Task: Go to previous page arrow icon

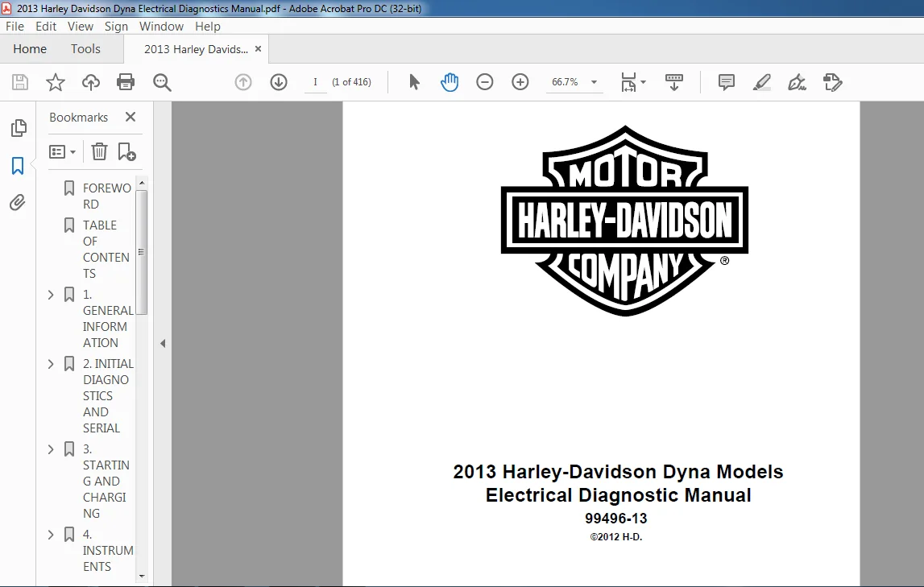Action: pyautogui.click(x=242, y=82)
